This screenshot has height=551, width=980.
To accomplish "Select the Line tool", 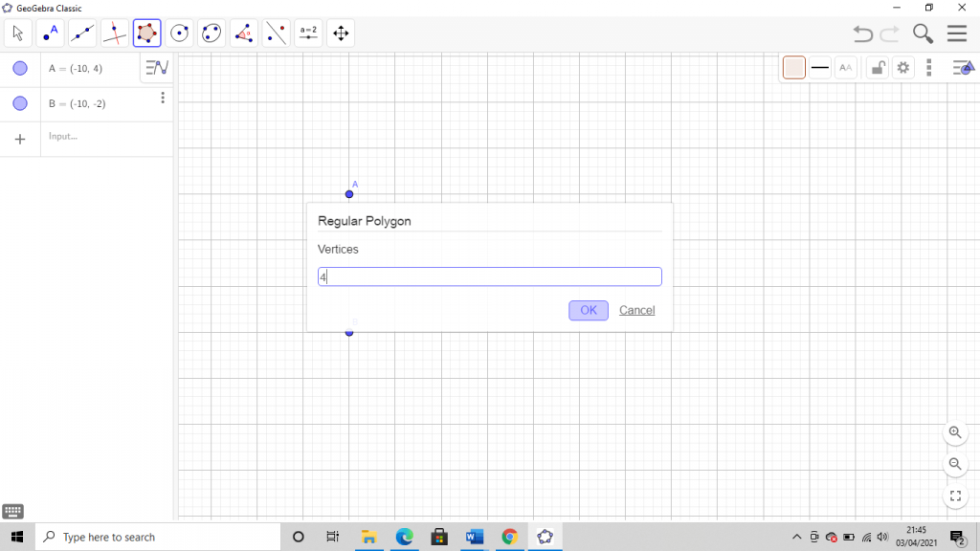I will 82,33.
